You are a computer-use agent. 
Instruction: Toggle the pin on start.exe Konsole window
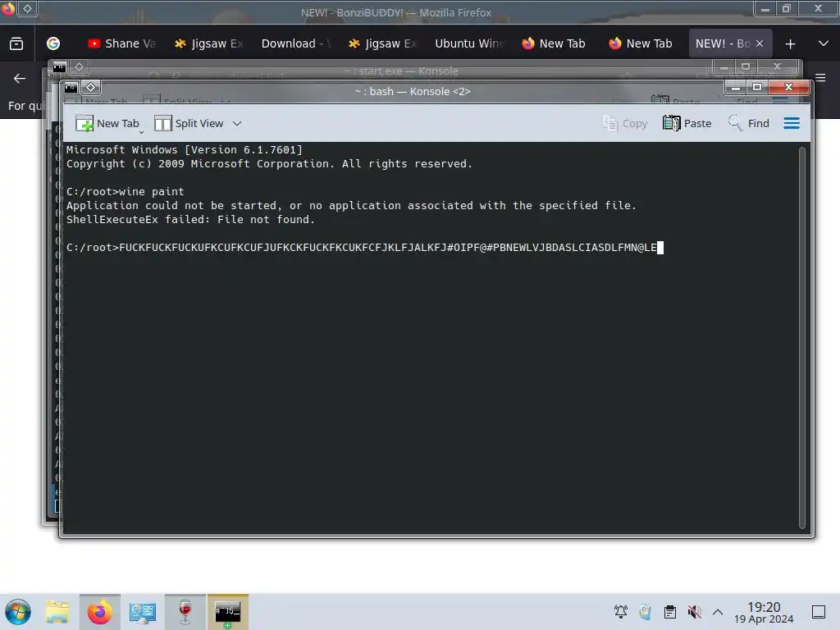coord(80,67)
